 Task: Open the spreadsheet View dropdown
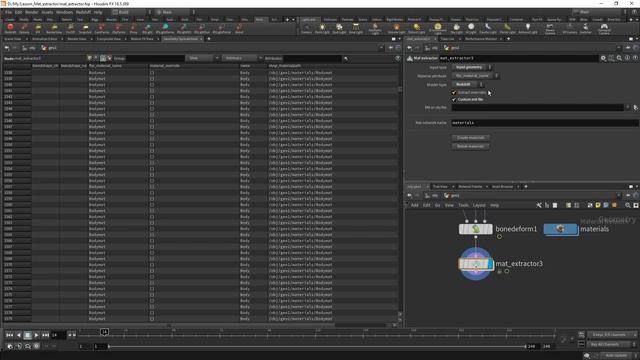point(202,58)
